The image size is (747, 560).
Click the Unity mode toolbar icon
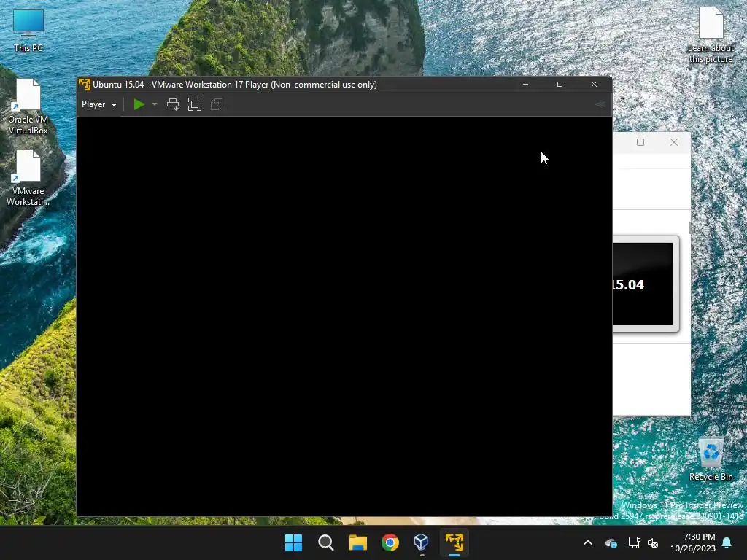pyautogui.click(x=217, y=104)
